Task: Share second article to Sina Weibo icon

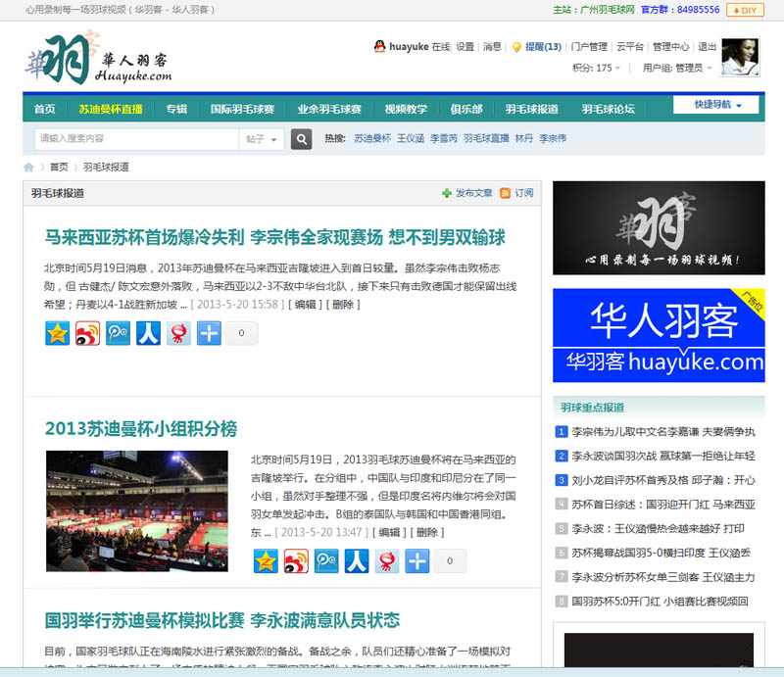Action: pos(296,561)
